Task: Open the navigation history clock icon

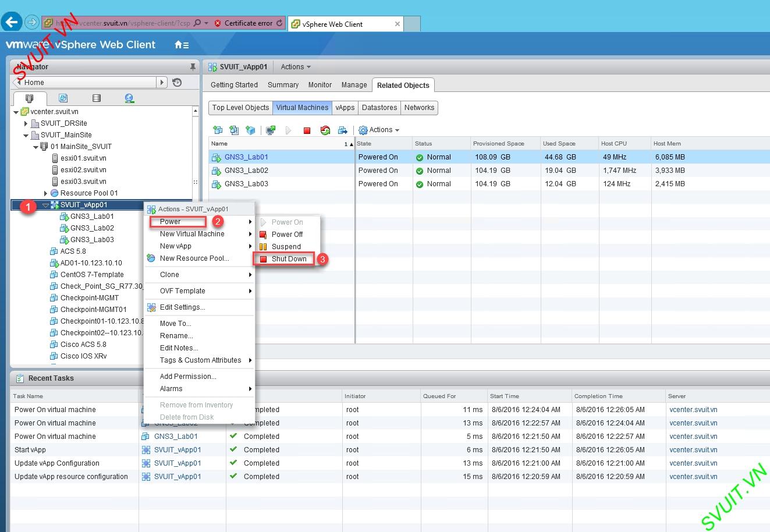Action: [177, 82]
